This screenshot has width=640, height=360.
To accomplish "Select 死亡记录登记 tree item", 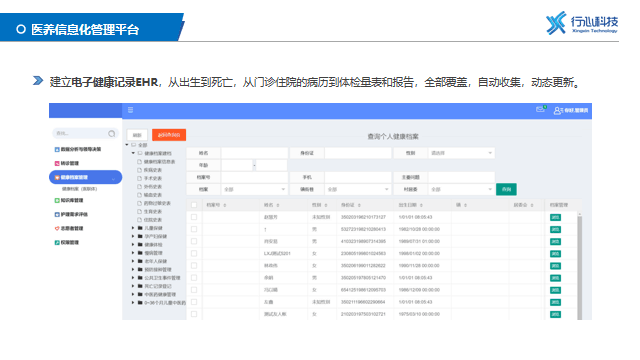I will 158,286.
